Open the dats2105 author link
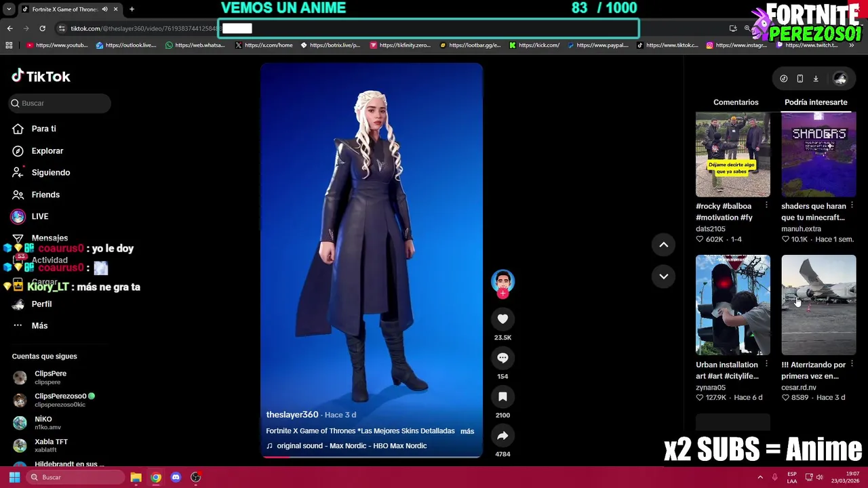Viewport: 868px width, 488px height. tap(711, 229)
